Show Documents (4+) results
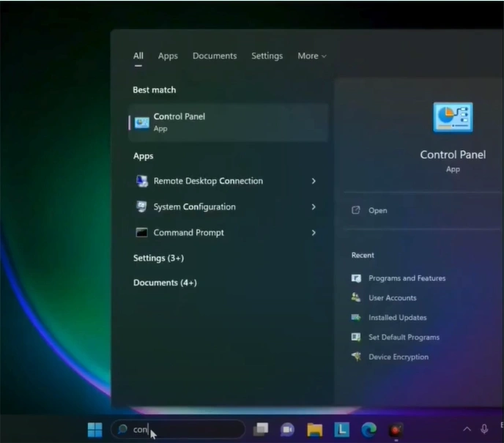 (x=165, y=283)
